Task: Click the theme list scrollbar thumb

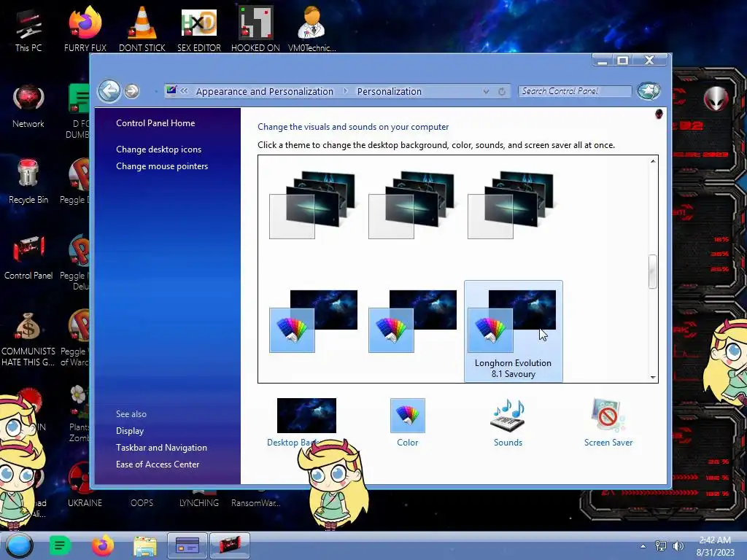Action: tap(653, 271)
